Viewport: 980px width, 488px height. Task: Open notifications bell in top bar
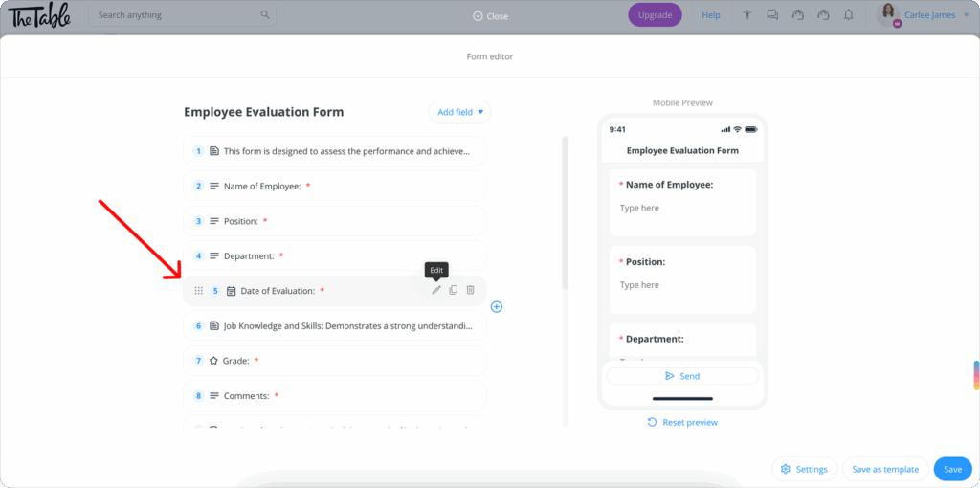[849, 15]
